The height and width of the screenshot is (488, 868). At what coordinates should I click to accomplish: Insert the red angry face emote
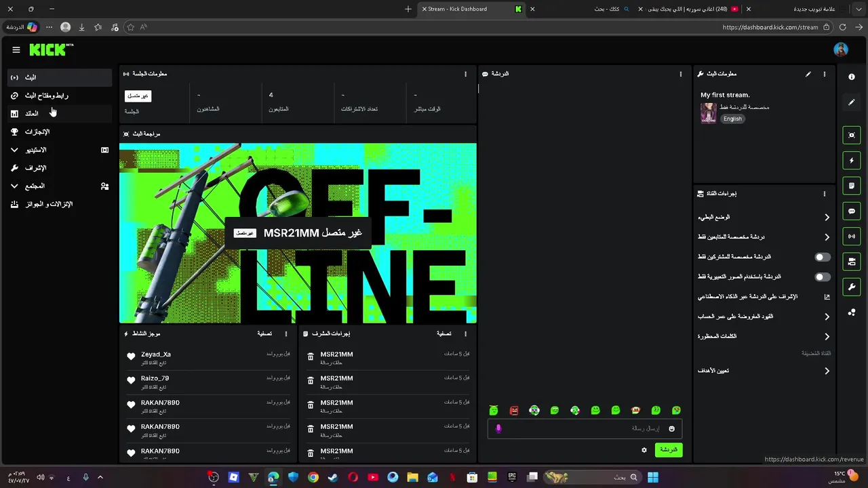tap(514, 411)
